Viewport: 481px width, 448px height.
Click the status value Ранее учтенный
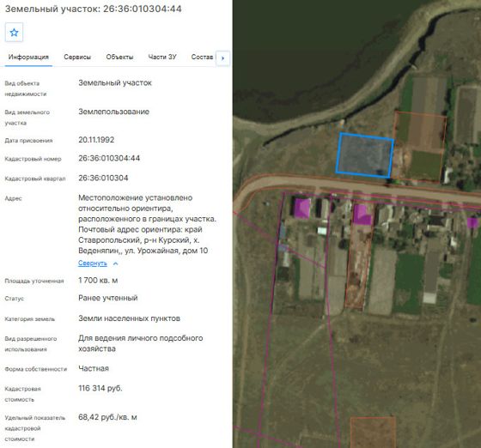click(x=108, y=298)
